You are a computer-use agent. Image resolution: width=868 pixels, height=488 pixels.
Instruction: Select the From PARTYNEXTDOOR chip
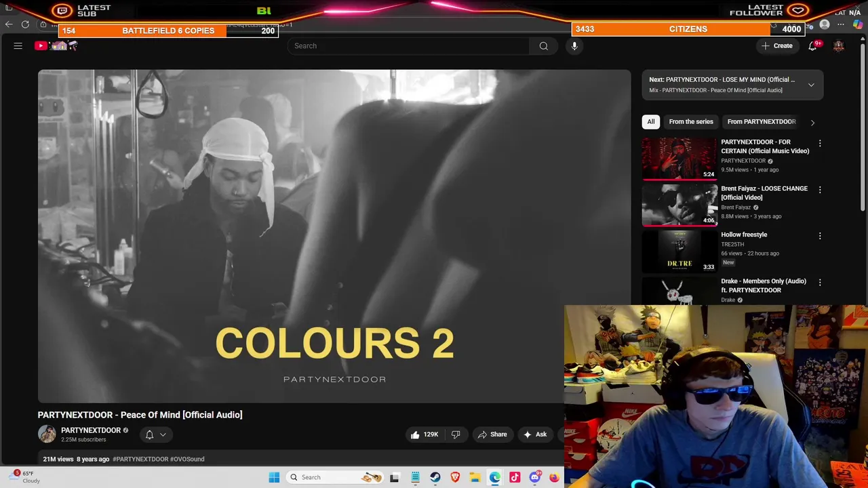(762, 121)
